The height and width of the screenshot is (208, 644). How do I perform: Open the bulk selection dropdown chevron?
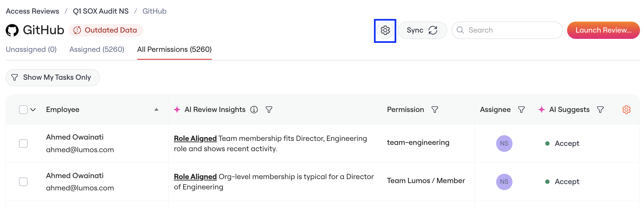point(33,110)
